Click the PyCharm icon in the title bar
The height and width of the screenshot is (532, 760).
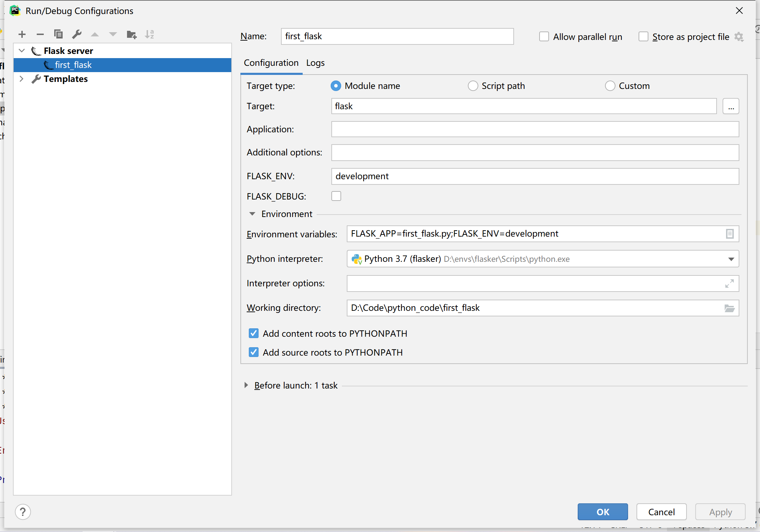click(x=15, y=10)
